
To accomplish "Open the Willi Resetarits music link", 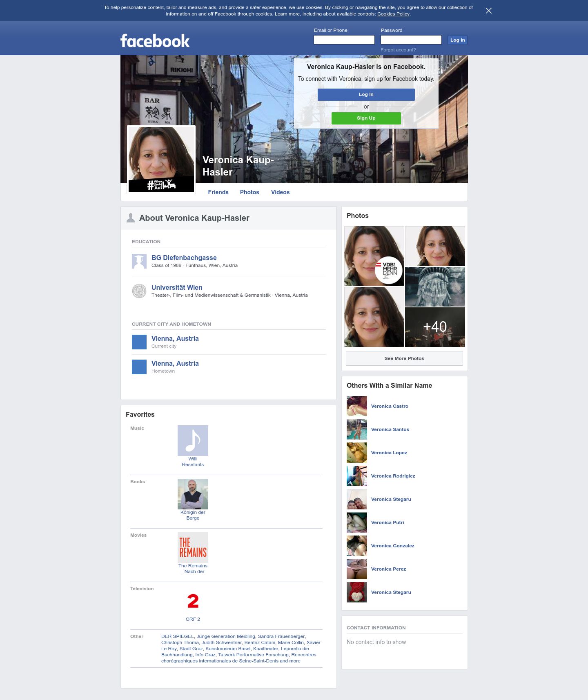I will pyautogui.click(x=193, y=462).
